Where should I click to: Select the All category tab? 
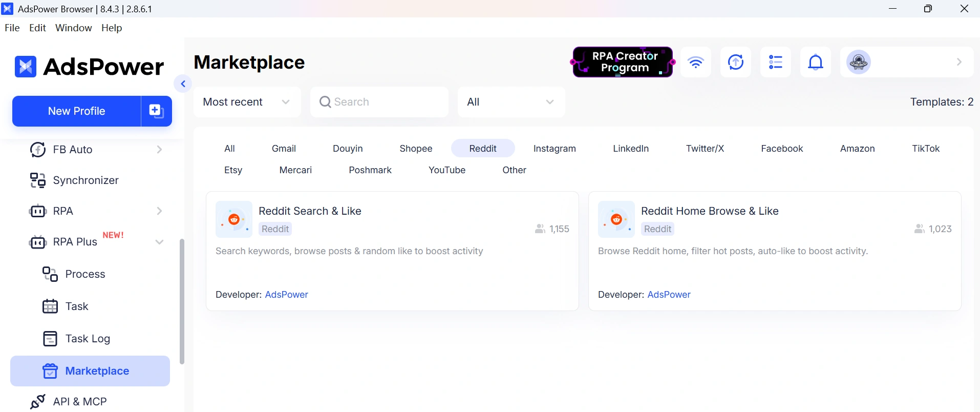coord(229,149)
